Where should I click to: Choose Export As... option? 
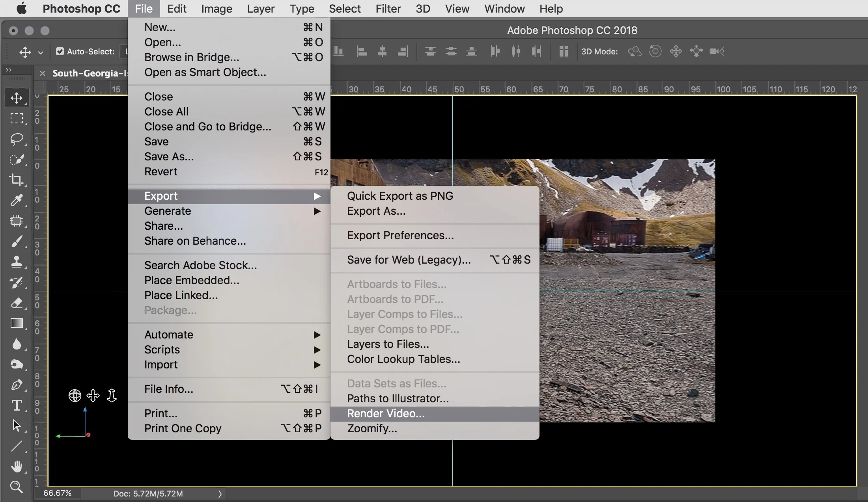coord(435,211)
